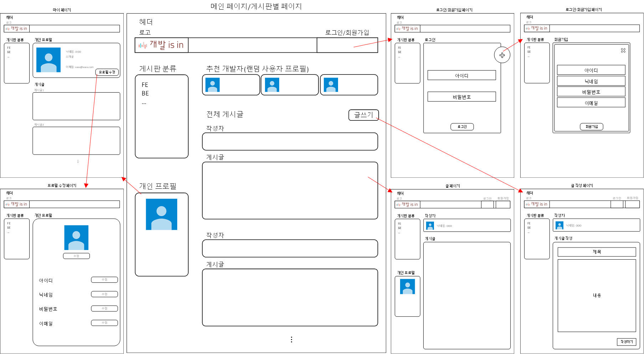The width and height of the screenshot is (644, 354).
Task: Close the 회원가입 form with the X
Action: (x=623, y=50)
